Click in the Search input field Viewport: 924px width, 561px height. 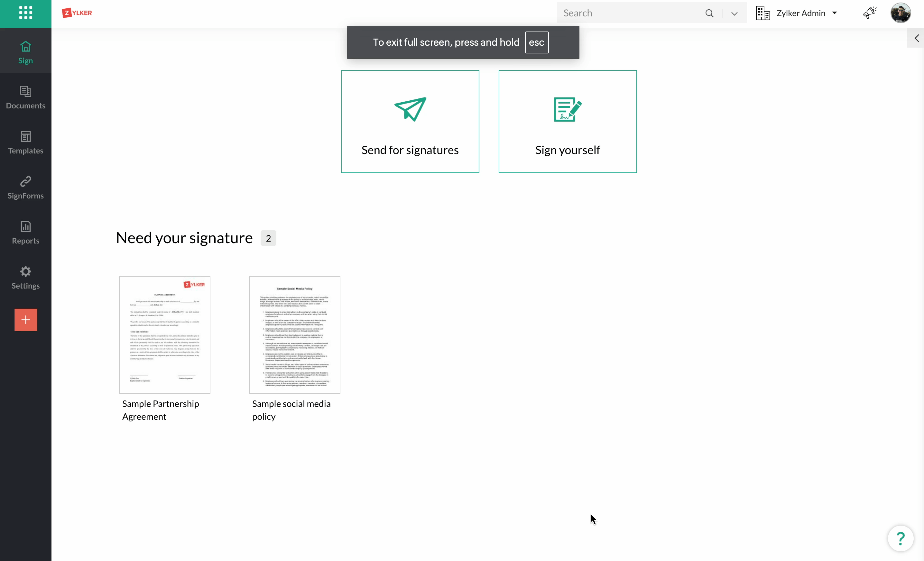[630, 14]
